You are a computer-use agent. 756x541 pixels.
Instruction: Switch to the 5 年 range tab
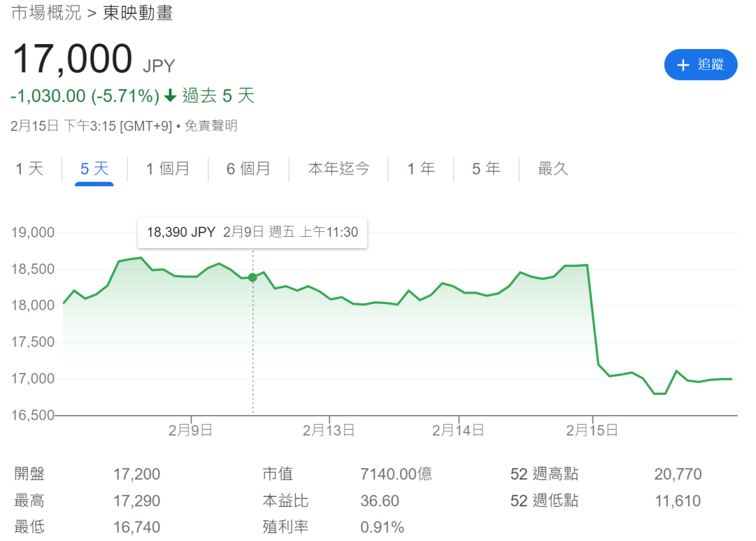[486, 169]
